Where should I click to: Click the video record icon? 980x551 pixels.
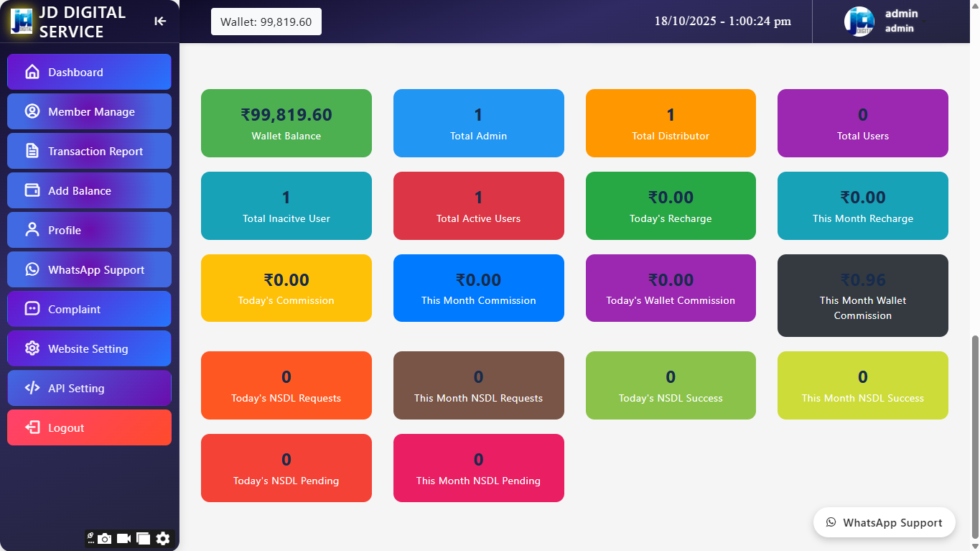coord(123,538)
